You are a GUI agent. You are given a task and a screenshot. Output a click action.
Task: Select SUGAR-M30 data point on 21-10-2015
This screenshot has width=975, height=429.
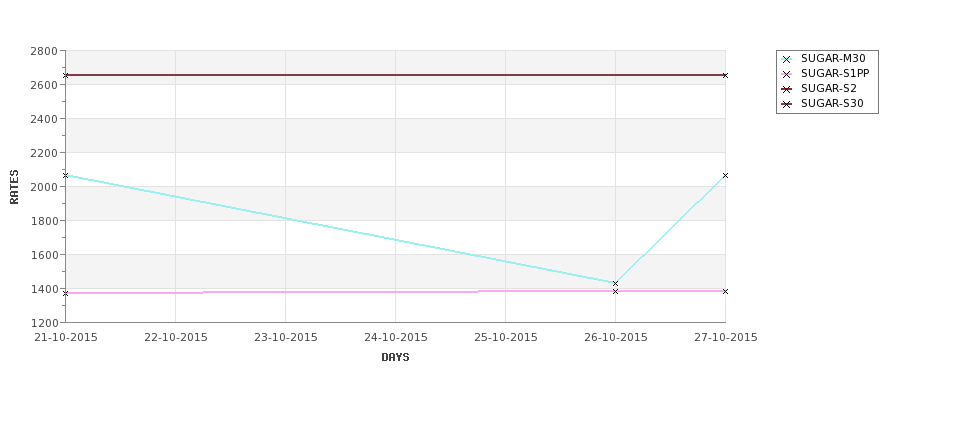click(x=66, y=176)
